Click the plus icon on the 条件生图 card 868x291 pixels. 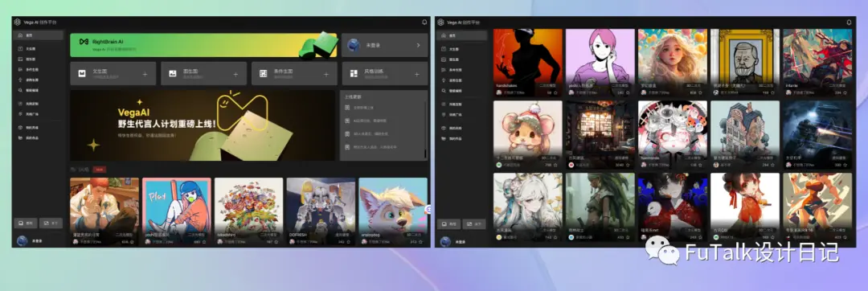click(x=326, y=74)
